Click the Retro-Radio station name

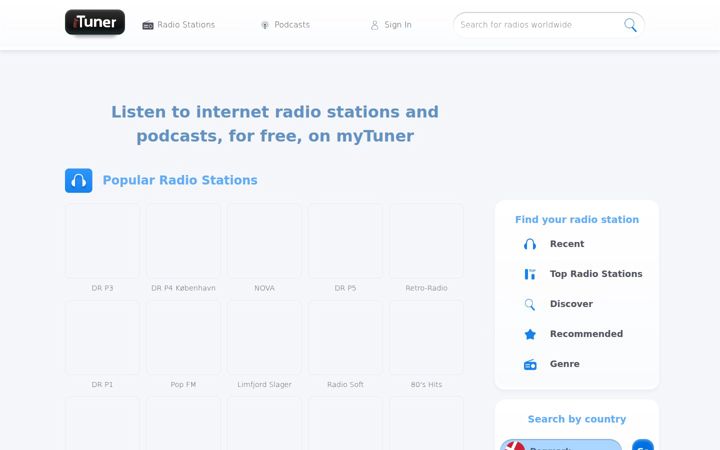[x=426, y=288]
